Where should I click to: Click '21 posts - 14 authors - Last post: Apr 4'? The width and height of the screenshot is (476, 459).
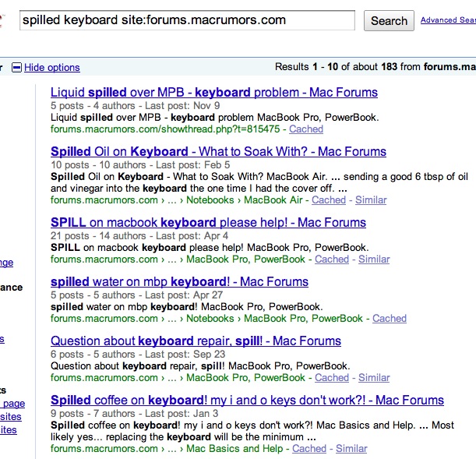tap(139, 236)
